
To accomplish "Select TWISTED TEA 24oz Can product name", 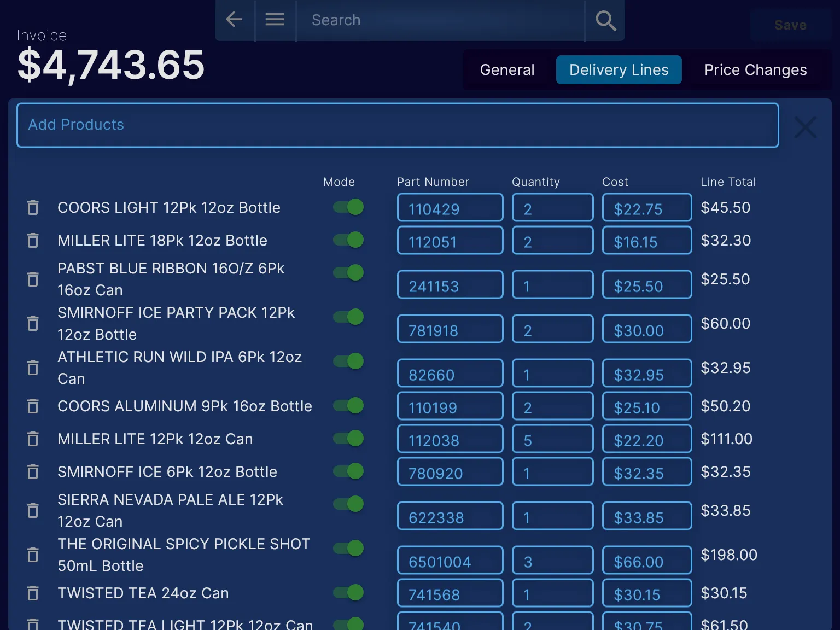I will [x=143, y=593].
